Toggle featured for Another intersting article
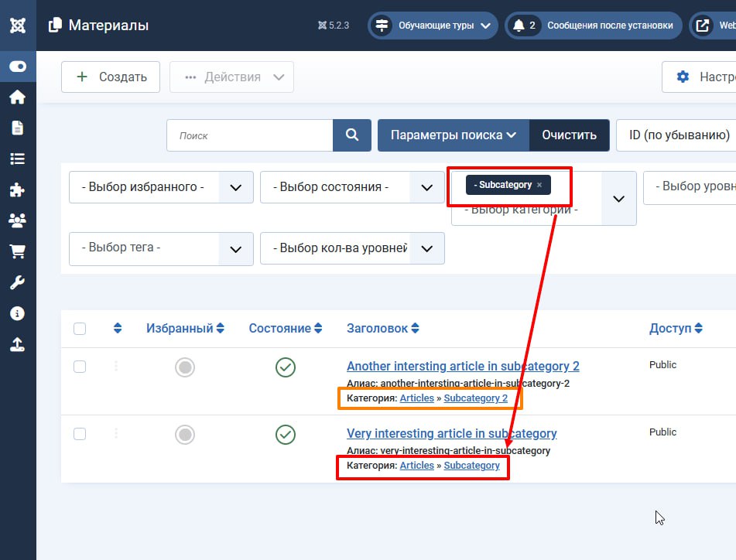 coord(185,367)
